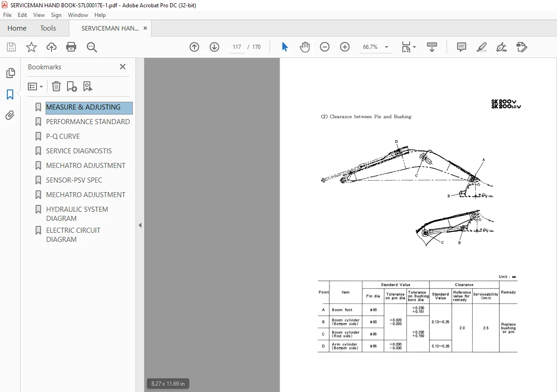
Task: Add a comment note icon
Action: 462,47
